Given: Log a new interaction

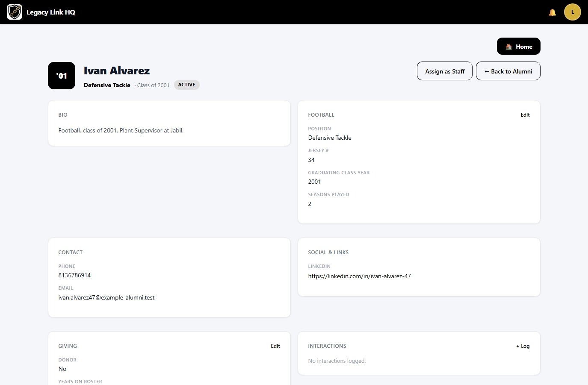Looking at the screenshot, I should click(x=523, y=346).
